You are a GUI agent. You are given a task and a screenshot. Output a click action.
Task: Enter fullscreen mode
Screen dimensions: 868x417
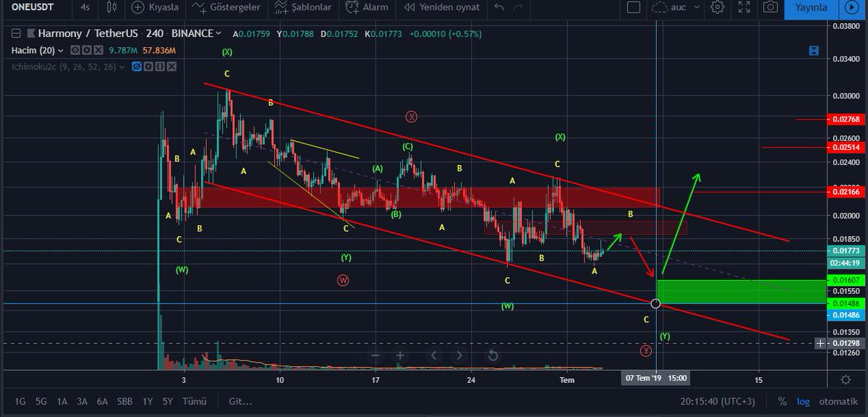(744, 7)
